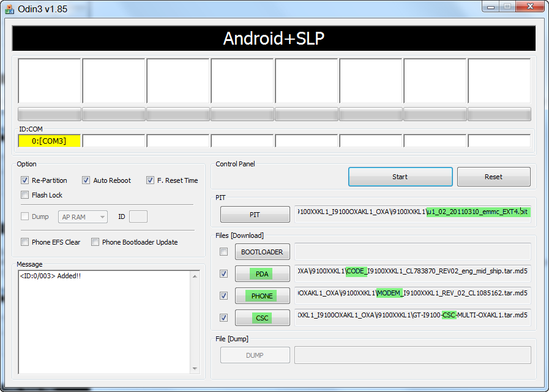Click the DUMP button
Image resolution: width=549 pixels, height=392 pixels.
[x=255, y=355]
